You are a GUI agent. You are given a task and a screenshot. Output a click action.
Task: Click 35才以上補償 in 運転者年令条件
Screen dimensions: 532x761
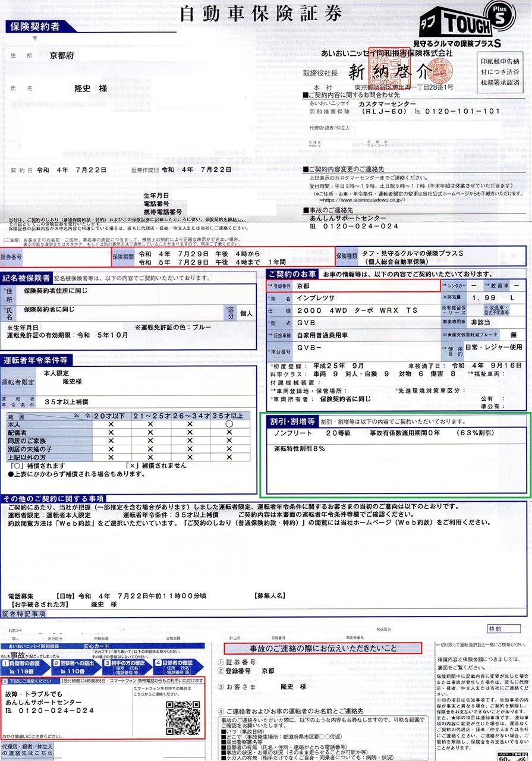pos(67,402)
